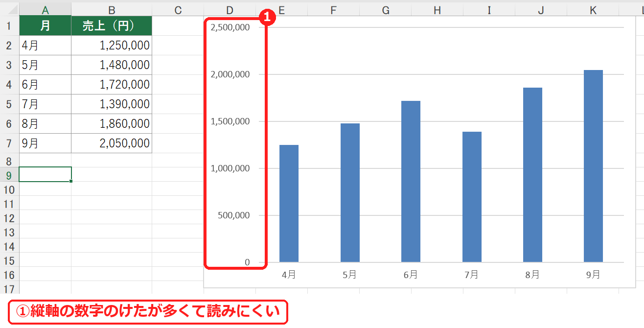Image resolution: width=644 pixels, height=328 pixels.
Task: Select row 4 header
Action: [x=9, y=85]
